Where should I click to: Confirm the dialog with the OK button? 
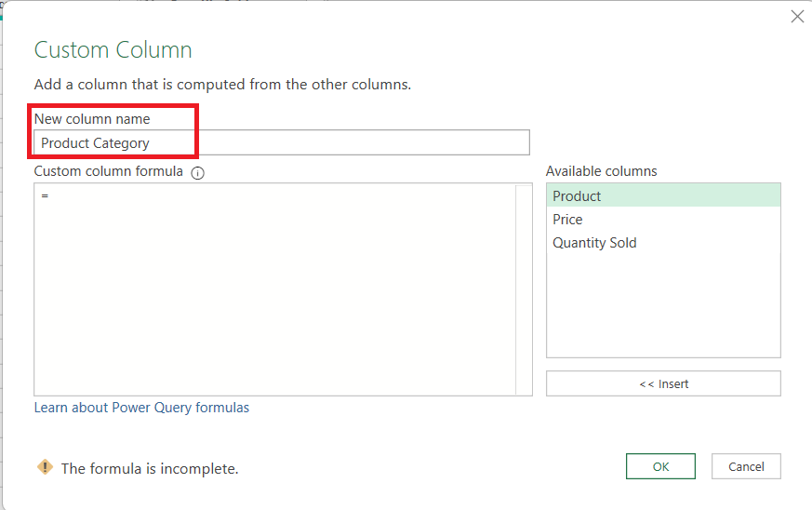(660, 466)
